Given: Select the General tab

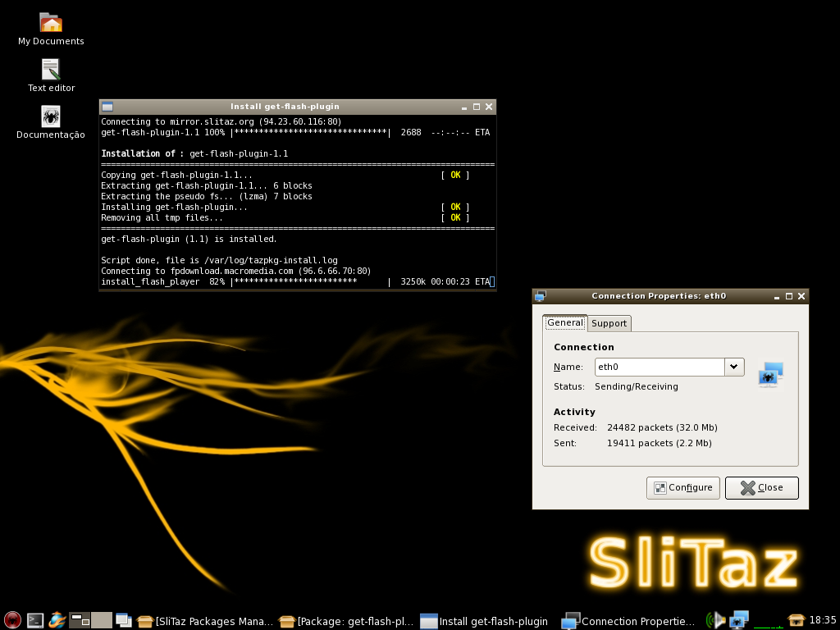Looking at the screenshot, I should (565, 322).
